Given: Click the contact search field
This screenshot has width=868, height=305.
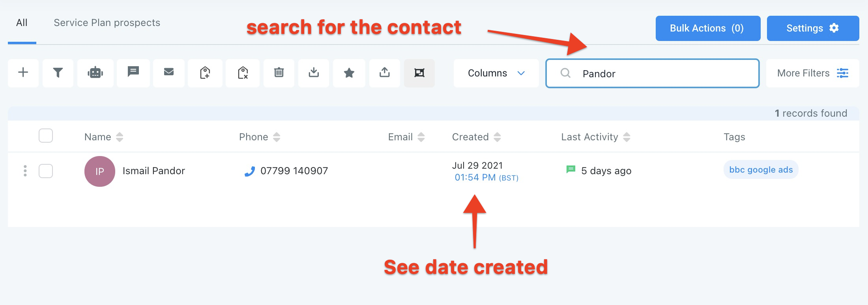Looking at the screenshot, I should [x=663, y=74].
